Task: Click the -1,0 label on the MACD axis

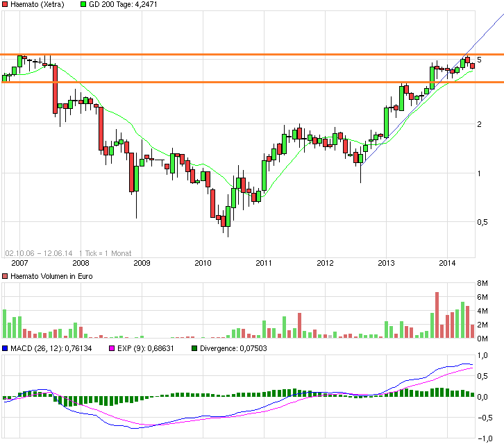Action: pyautogui.click(x=485, y=438)
